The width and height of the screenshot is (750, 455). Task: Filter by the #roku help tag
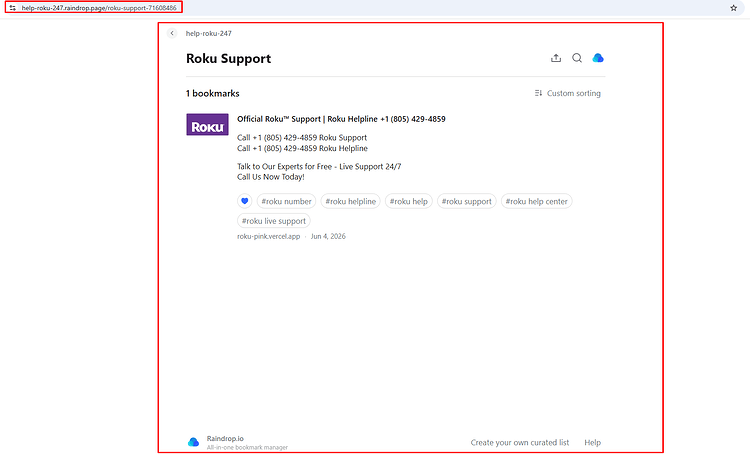pyautogui.click(x=408, y=201)
